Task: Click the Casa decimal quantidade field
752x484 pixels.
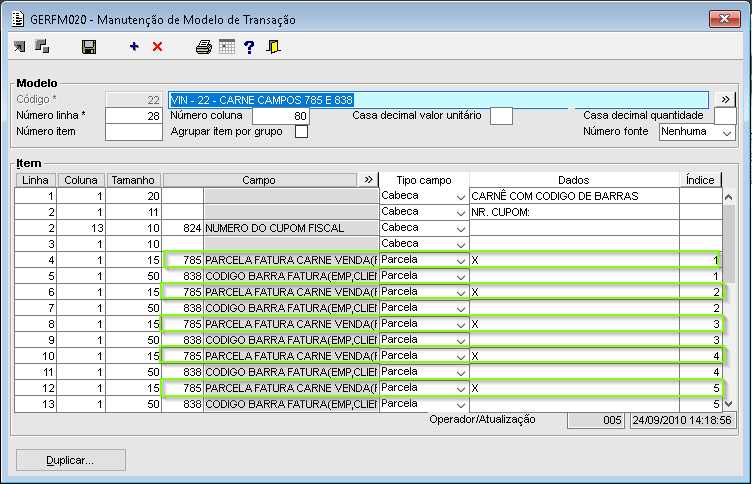Action: pyautogui.click(x=725, y=116)
